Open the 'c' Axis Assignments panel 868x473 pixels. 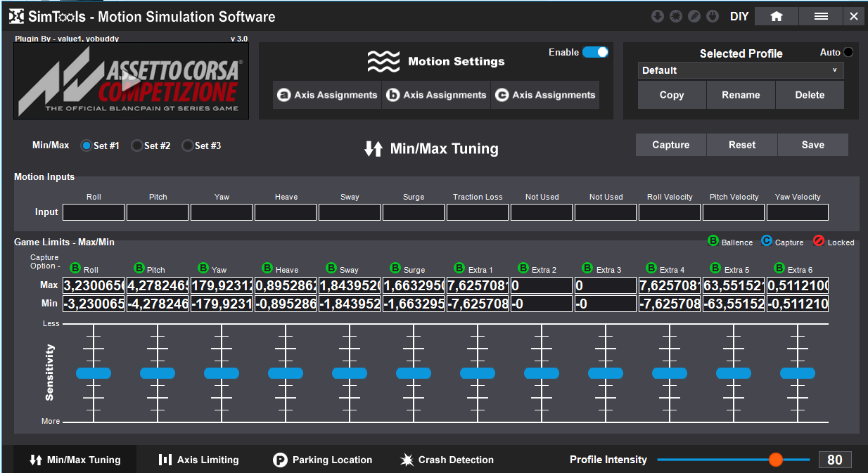point(545,95)
